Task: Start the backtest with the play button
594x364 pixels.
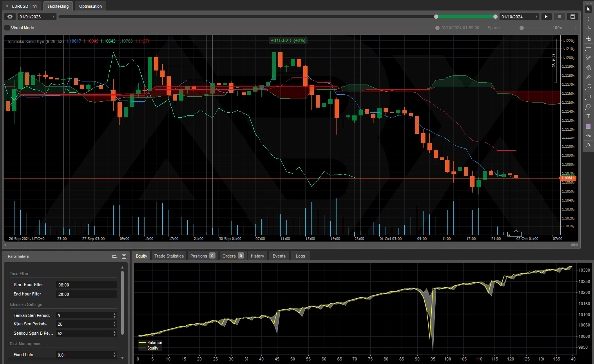Action: [x=546, y=16]
